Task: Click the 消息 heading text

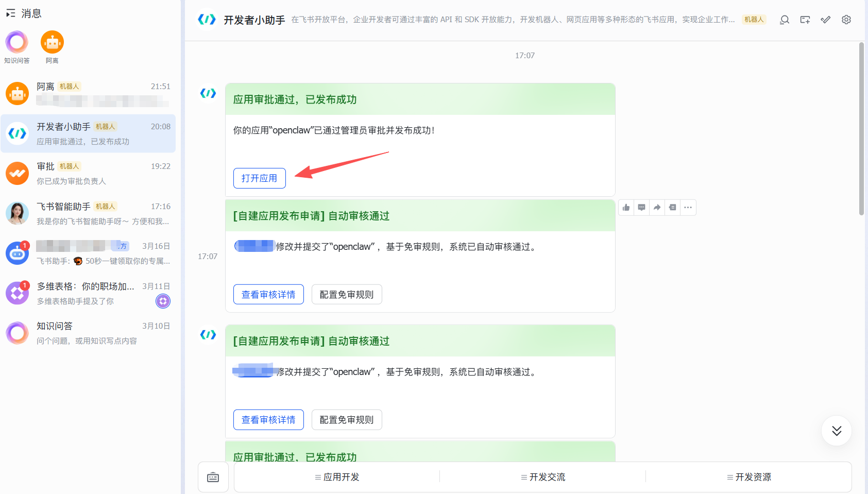Action: pos(31,13)
